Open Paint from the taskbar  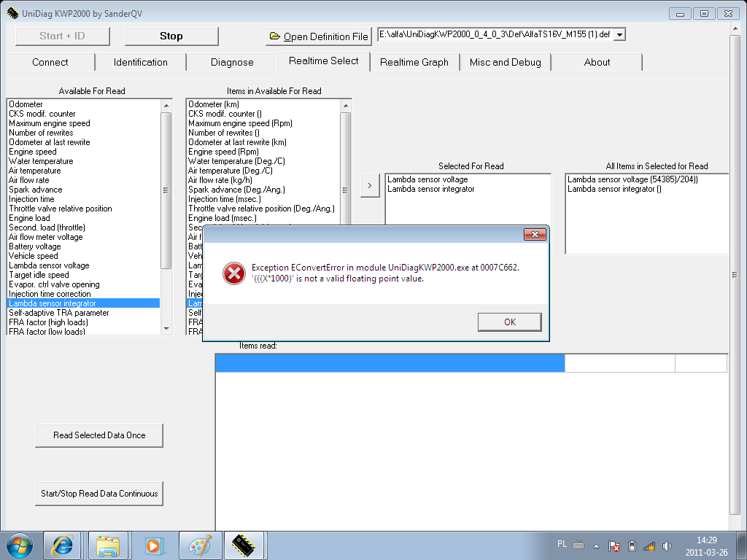tap(201, 545)
